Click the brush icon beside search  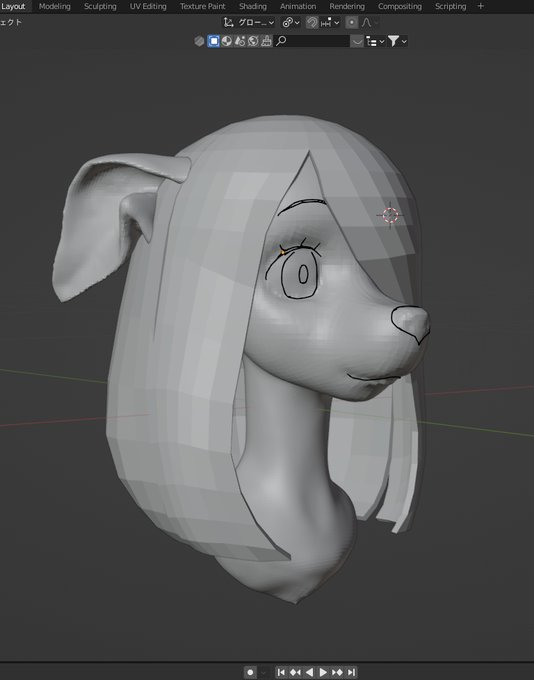tap(266, 41)
